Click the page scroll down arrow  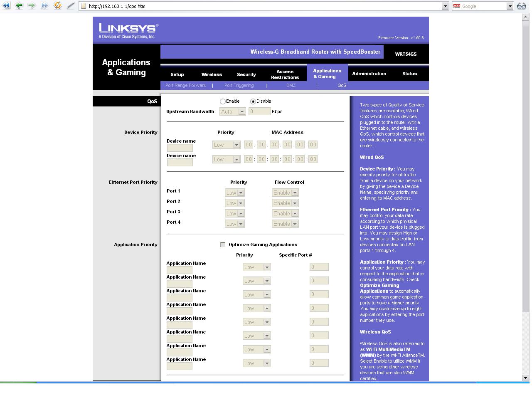[526, 378]
